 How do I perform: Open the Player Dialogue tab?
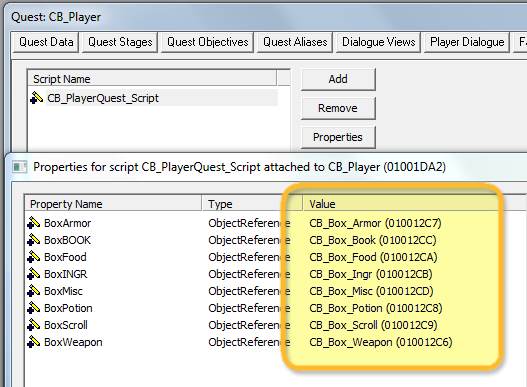467,42
